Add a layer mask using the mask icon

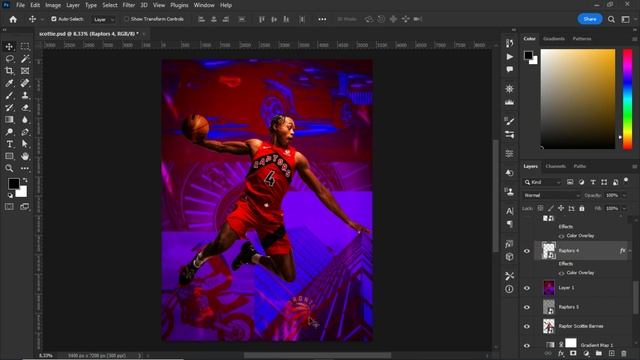point(573,353)
